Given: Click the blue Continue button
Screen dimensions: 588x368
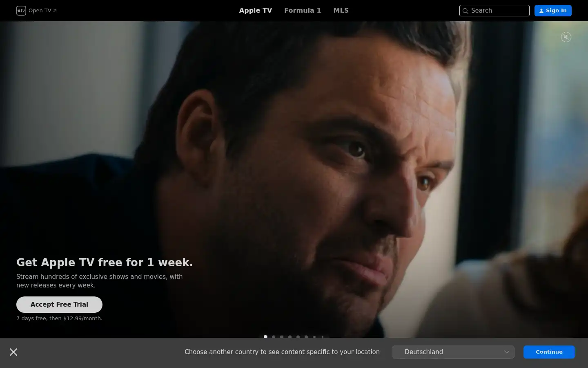Looking at the screenshot, I should (549, 352).
